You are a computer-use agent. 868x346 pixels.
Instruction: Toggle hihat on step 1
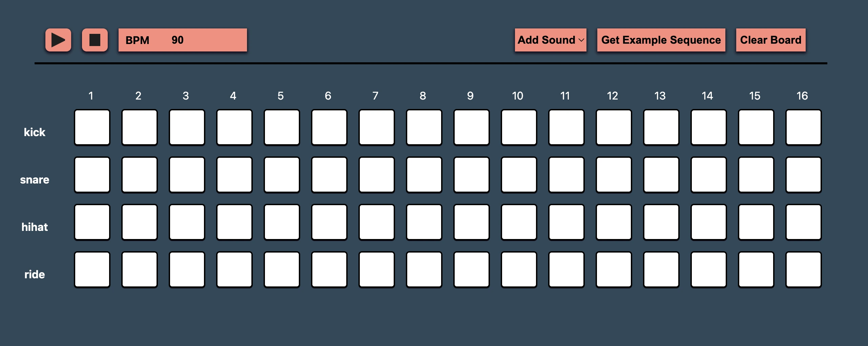click(x=92, y=222)
